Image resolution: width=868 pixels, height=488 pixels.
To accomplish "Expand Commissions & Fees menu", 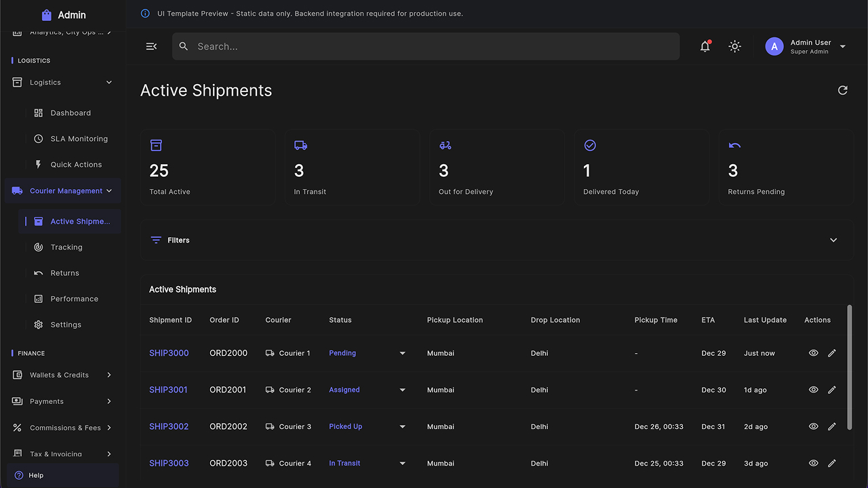I will 62,428.
